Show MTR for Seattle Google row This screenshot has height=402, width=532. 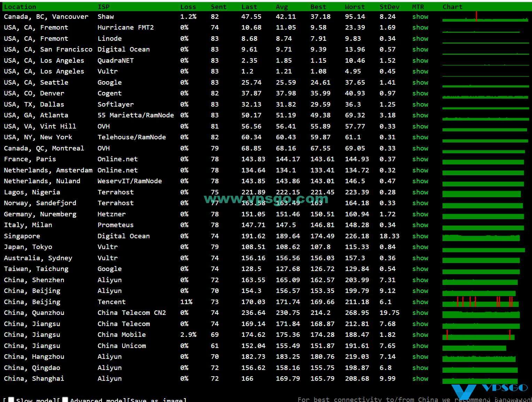tap(420, 83)
